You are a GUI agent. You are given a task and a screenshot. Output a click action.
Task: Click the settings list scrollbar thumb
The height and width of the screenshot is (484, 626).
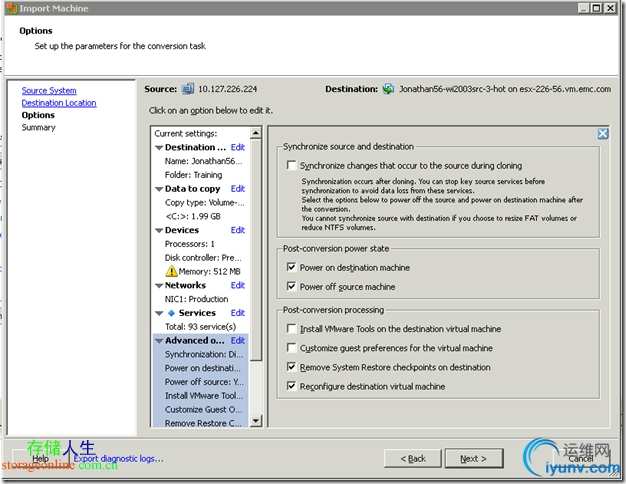tap(256, 250)
